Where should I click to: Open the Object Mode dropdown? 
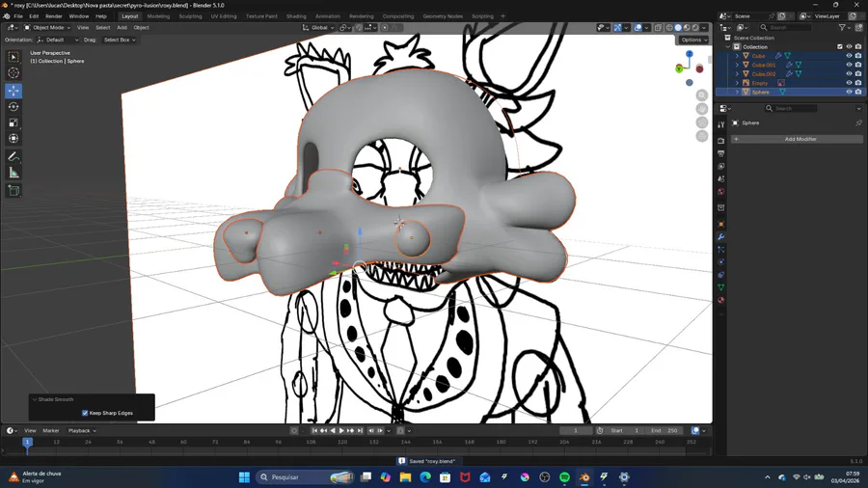[x=47, y=28]
